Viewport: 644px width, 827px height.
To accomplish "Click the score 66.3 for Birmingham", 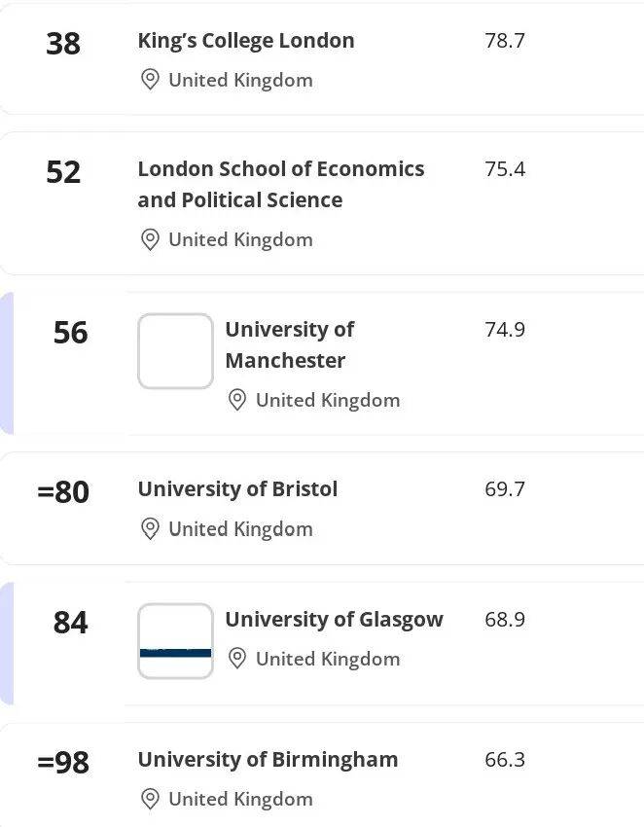I will (504, 760).
